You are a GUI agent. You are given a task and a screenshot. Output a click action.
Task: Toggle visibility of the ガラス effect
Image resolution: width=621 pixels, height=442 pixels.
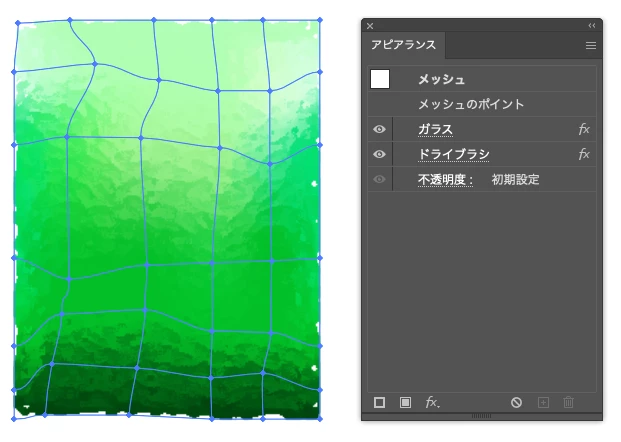click(x=379, y=129)
